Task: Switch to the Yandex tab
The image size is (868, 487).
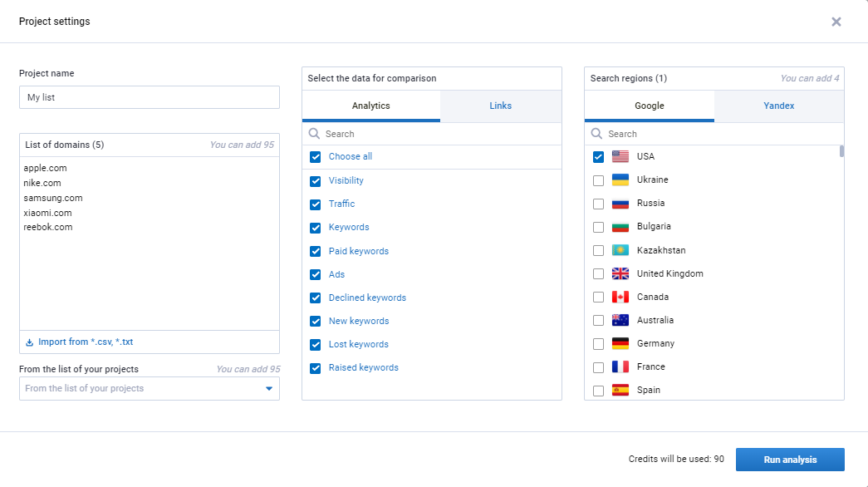Action: 778,106
